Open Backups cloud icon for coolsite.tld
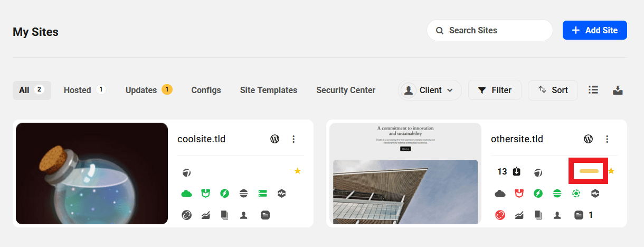 tap(186, 194)
